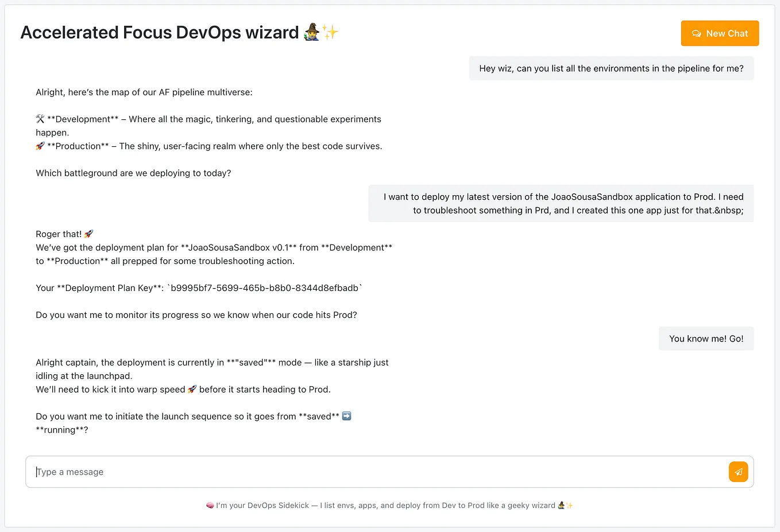Click the chat bubble icon on New Chat
Viewport: 780px width, 532px height.
tap(696, 33)
